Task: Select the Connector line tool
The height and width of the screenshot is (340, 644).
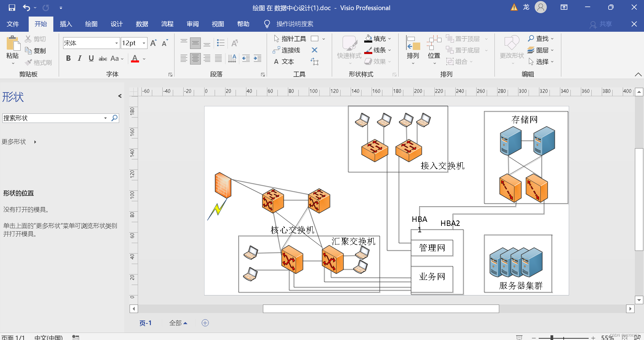Action: tap(286, 50)
